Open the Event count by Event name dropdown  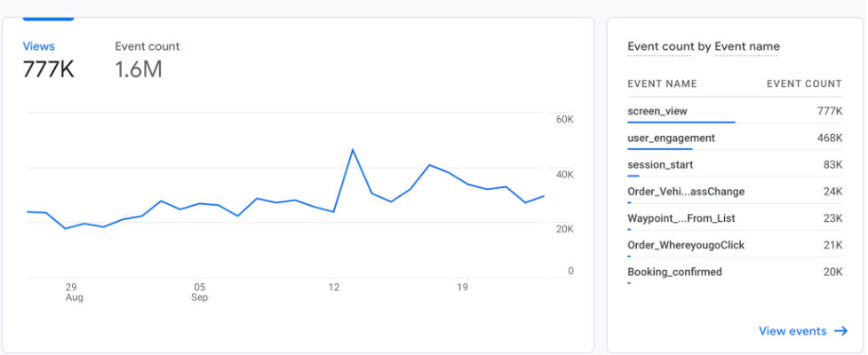click(x=703, y=47)
